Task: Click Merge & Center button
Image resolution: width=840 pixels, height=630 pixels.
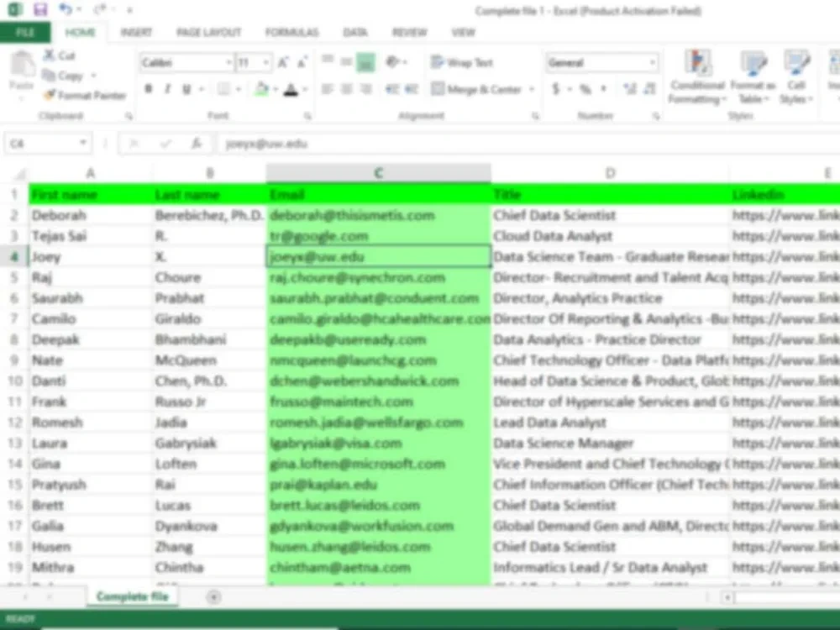Action: [477, 89]
